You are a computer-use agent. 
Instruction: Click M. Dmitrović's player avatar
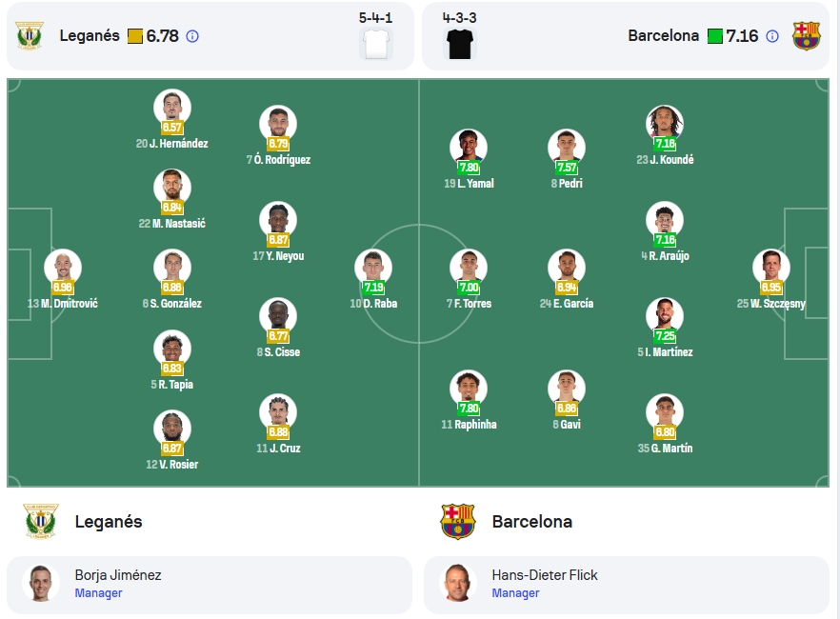63,268
